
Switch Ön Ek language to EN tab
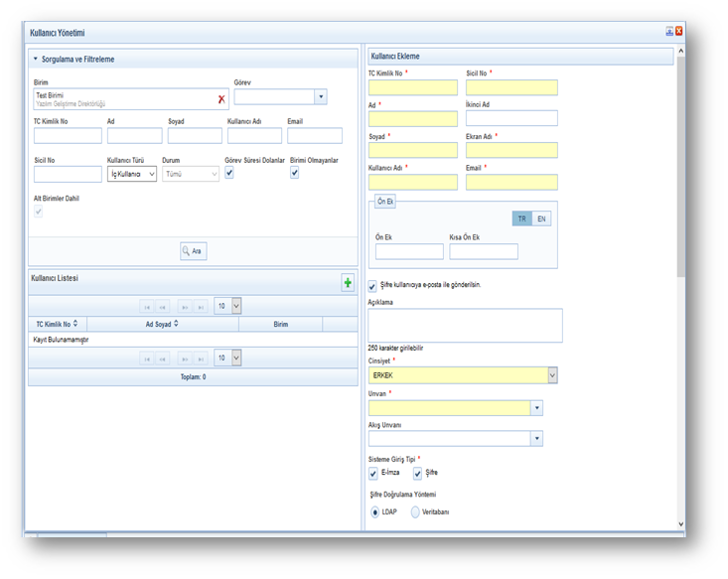(x=541, y=218)
